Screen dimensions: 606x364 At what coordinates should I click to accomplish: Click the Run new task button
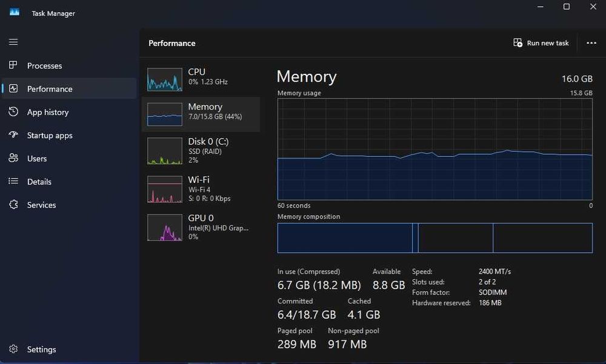pyautogui.click(x=541, y=43)
